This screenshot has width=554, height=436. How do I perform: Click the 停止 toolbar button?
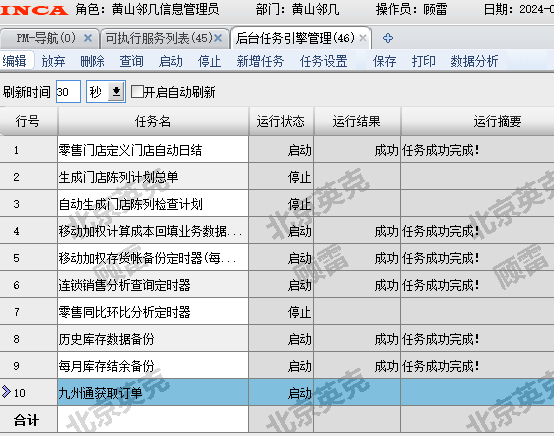[210, 61]
